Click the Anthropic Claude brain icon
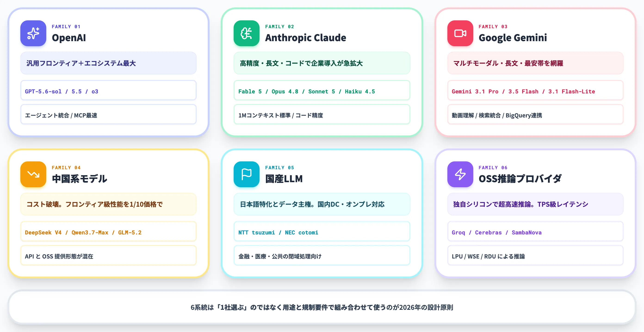The image size is (644, 332). click(247, 33)
